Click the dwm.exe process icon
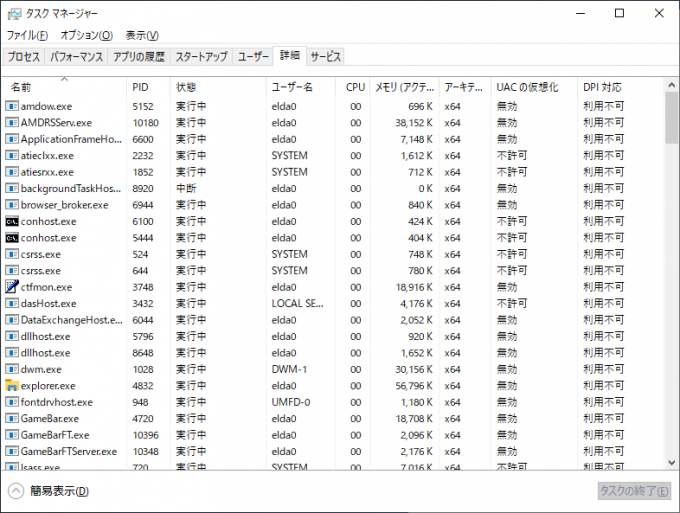The height and width of the screenshot is (513, 680). tap(12, 369)
